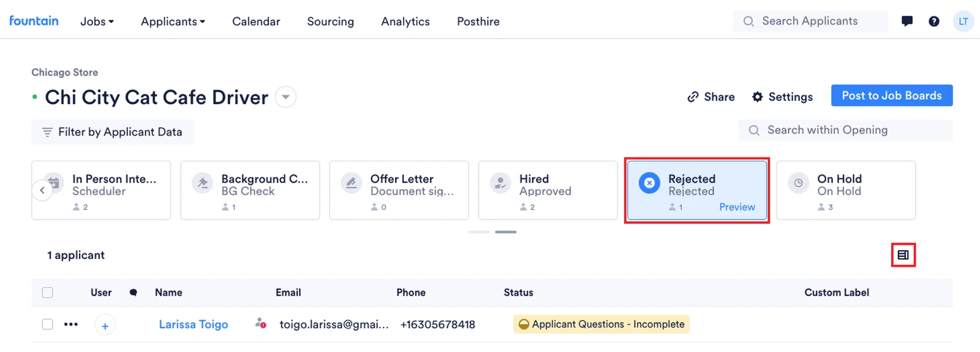
Task: Click the duplicate applicant icon near email
Action: 261,323
